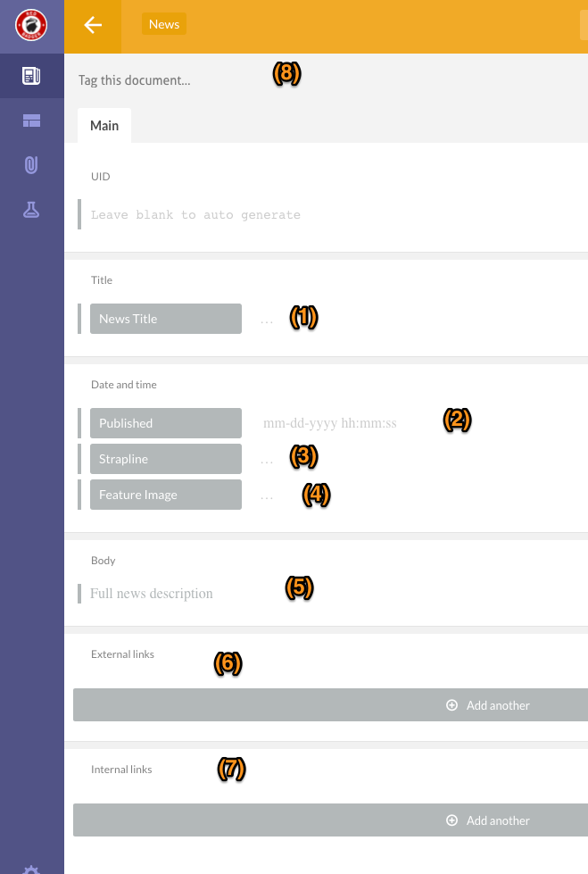
Task: Click the News type badge in header
Action: tap(164, 25)
